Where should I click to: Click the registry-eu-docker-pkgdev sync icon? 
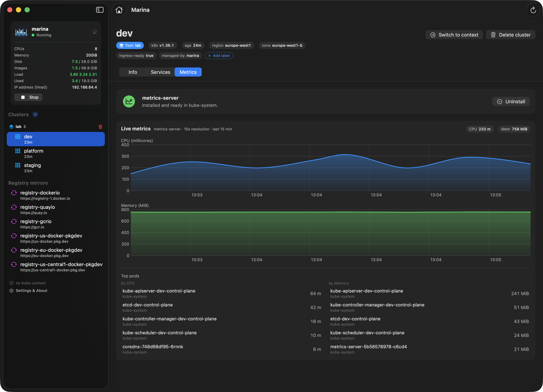(14, 250)
